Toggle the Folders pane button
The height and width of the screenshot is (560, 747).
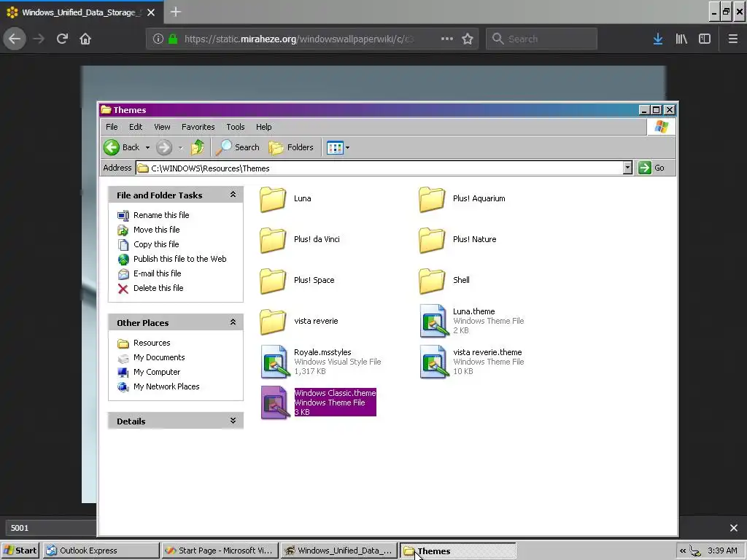click(x=291, y=147)
